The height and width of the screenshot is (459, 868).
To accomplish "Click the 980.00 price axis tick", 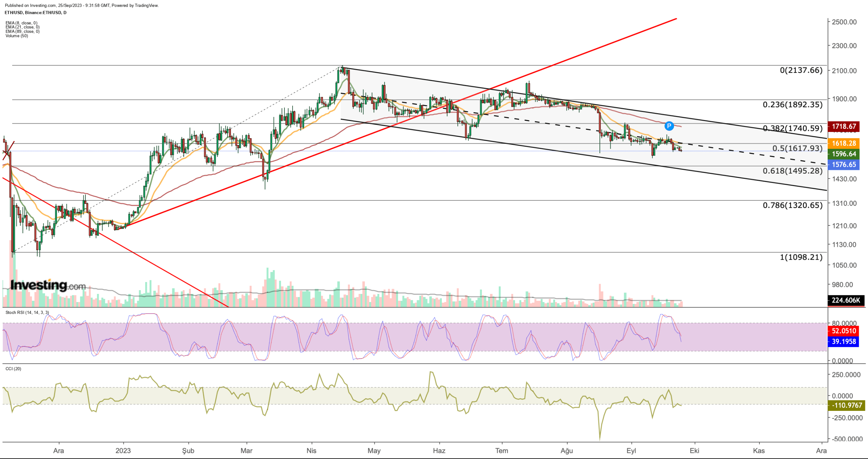I will 842,285.
